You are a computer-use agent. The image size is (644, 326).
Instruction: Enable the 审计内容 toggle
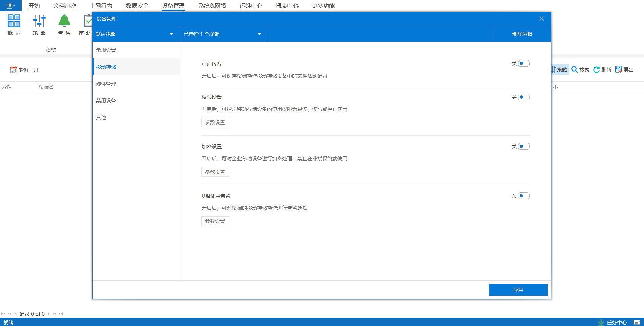point(523,63)
